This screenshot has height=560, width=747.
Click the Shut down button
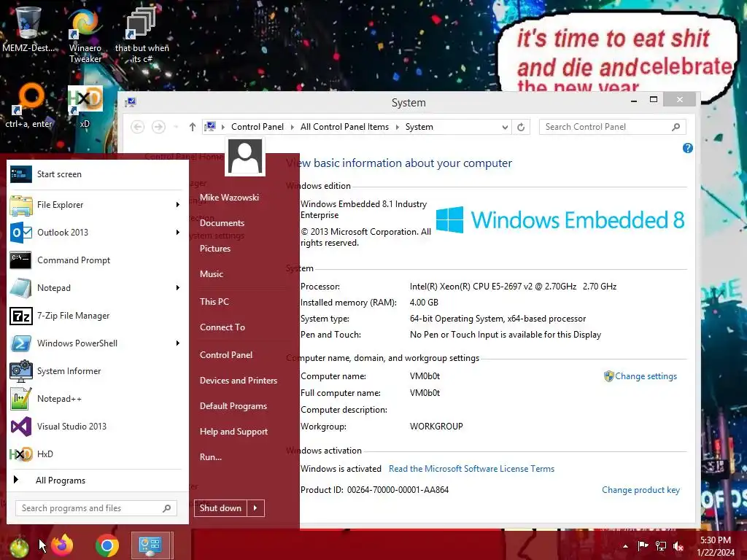click(220, 508)
